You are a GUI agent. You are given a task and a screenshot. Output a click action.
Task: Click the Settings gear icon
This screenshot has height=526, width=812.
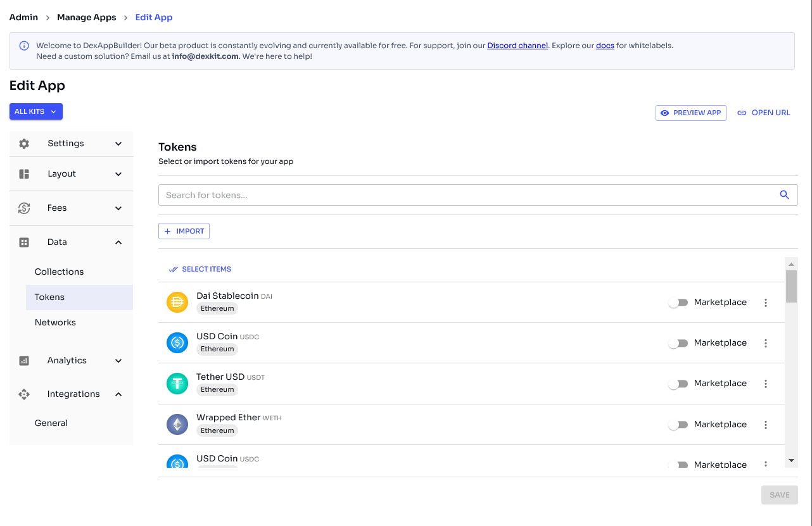[24, 144]
